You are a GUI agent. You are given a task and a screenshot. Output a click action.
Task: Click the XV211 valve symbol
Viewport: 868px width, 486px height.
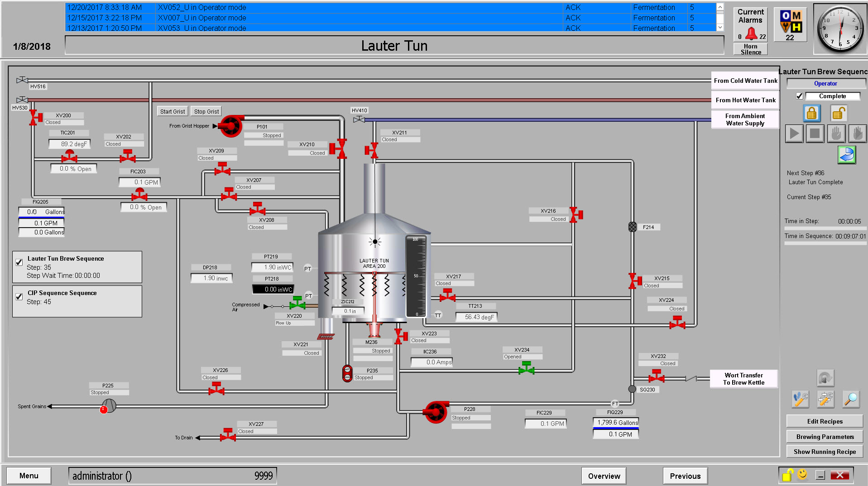point(372,150)
